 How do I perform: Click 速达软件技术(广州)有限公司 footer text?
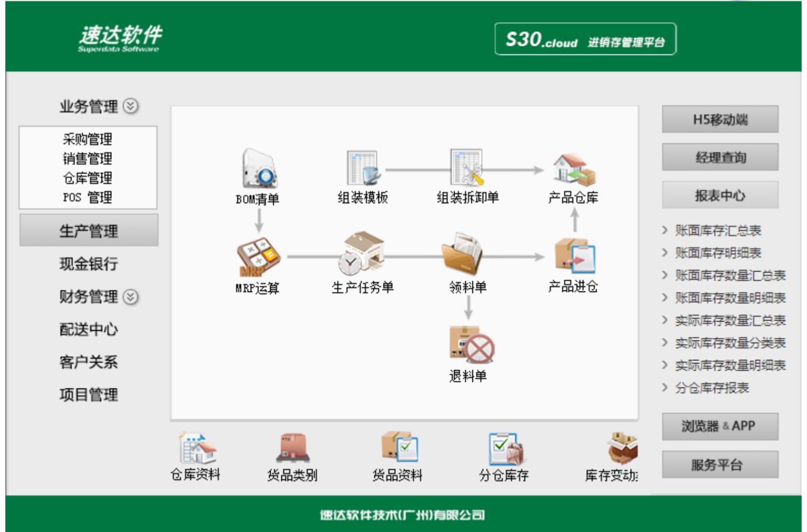[x=402, y=515]
